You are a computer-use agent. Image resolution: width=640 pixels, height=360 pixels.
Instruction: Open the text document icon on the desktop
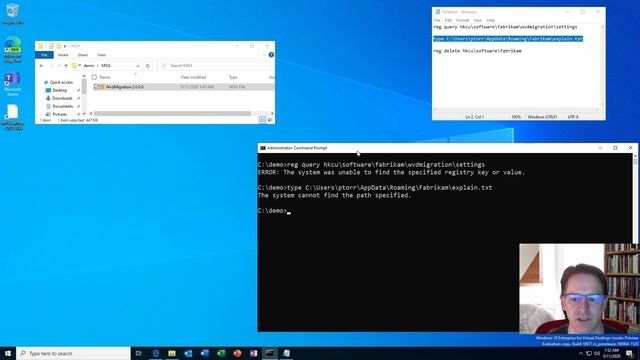[x=12, y=117]
